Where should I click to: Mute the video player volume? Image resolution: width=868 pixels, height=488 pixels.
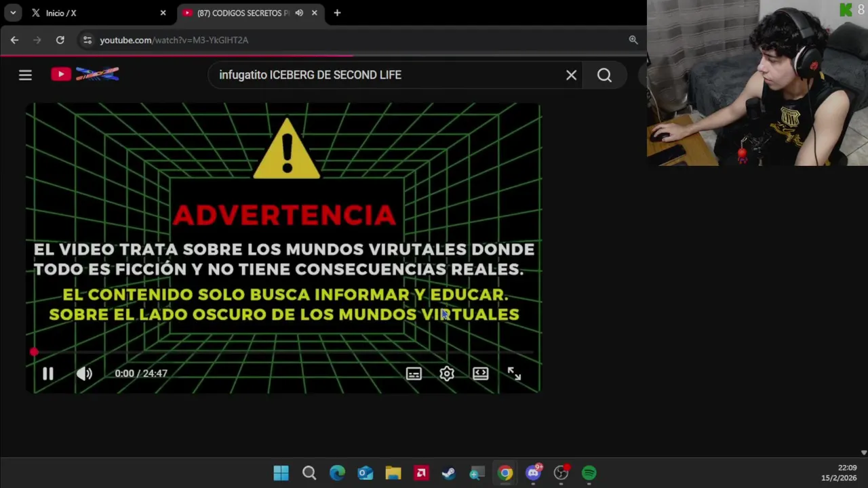click(x=84, y=373)
